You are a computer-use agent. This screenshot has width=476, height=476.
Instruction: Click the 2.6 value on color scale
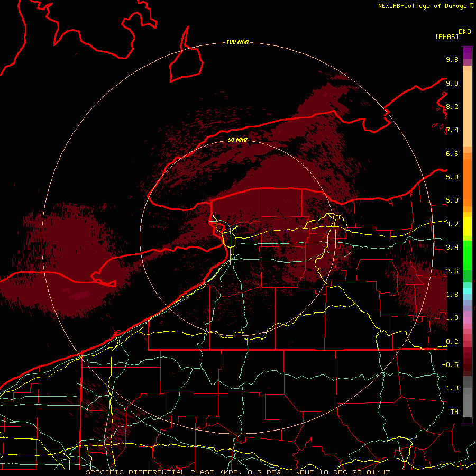coord(452,271)
